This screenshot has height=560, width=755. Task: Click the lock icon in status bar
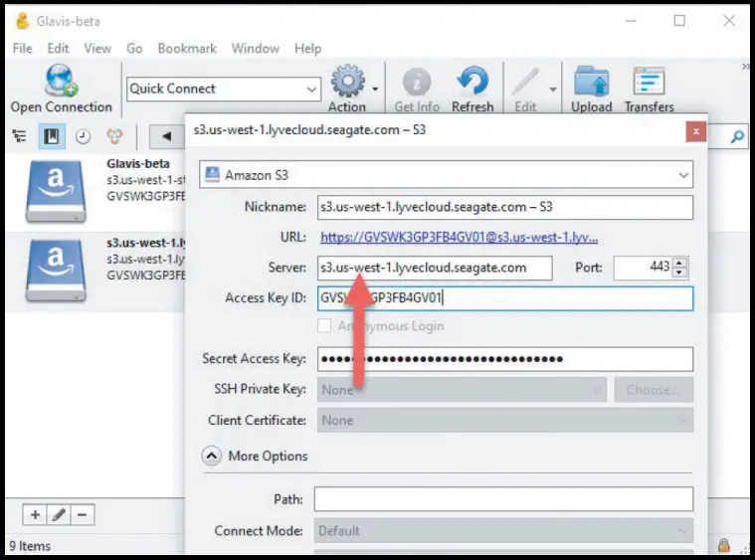724,545
